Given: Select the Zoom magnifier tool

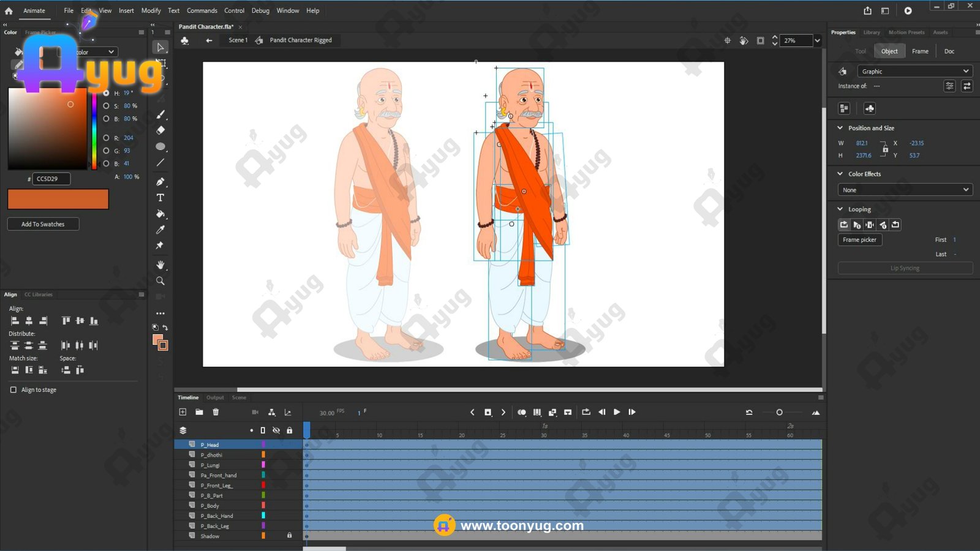Looking at the screenshot, I should [160, 281].
